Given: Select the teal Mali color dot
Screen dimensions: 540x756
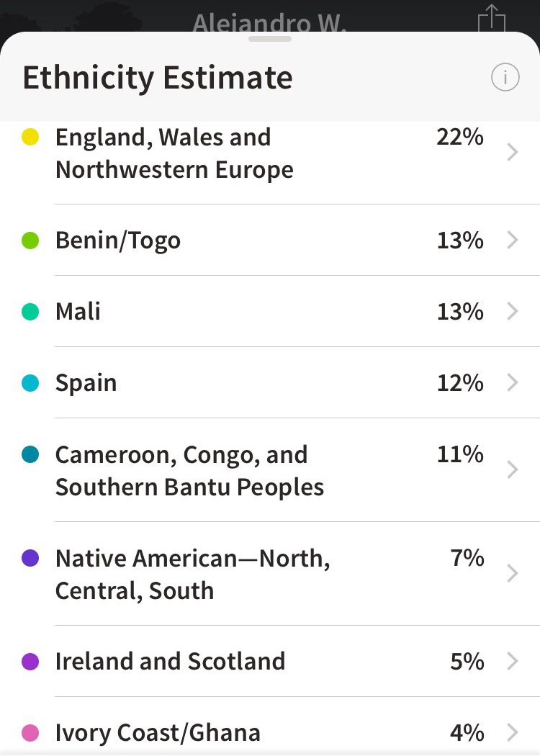Looking at the screenshot, I should click(30, 312).
